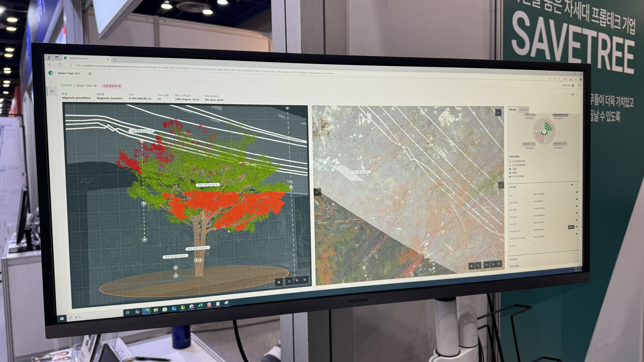Toggle 고사 (가지마름) indicator

click(x=510, y=177)
